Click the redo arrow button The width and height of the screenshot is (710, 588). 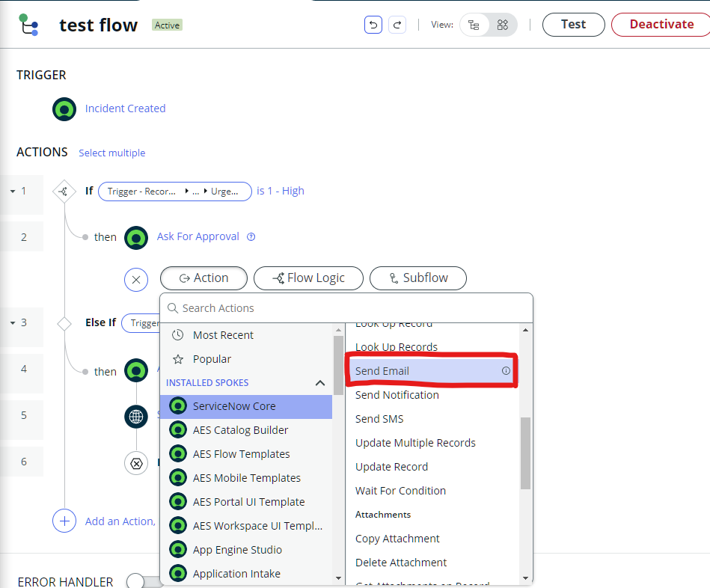(x=397, y=25)
